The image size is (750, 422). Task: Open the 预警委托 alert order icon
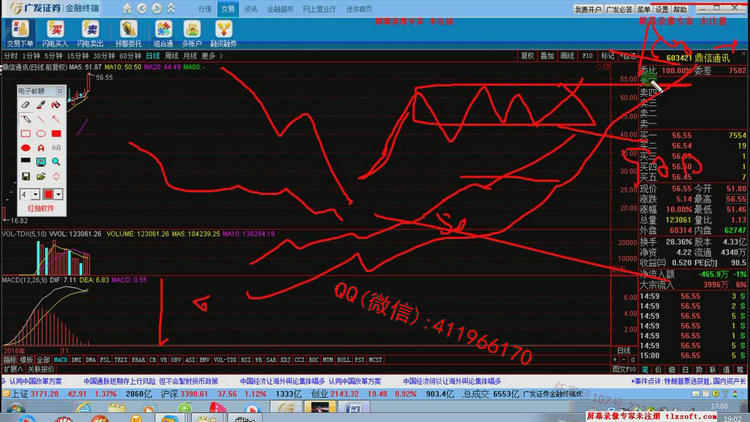point(129,33)
